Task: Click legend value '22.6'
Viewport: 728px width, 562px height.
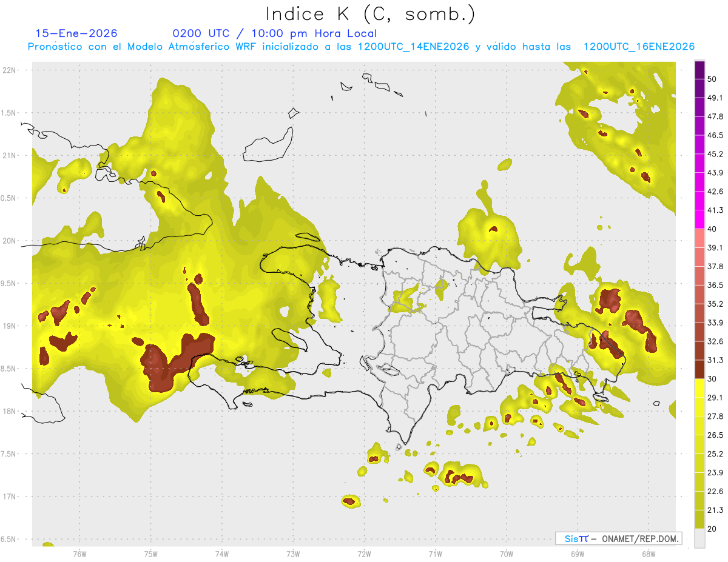Action: (x=715, y=492)
